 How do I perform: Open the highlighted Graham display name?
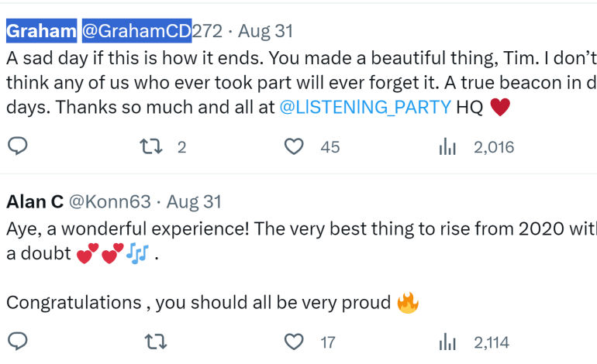click(x=41, y=32)
